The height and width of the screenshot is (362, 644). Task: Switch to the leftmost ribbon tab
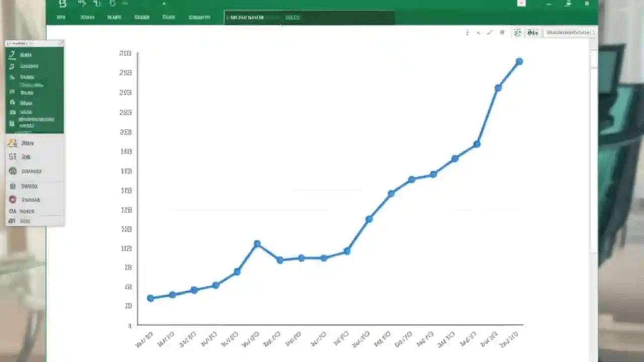click(61, 17)
